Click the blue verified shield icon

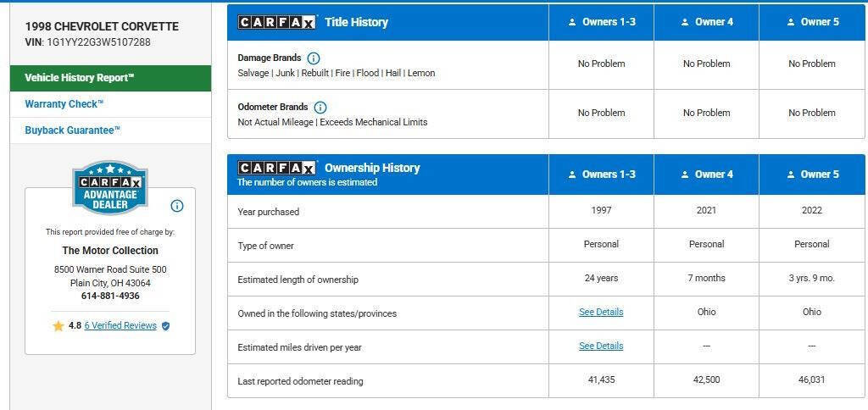166,326
